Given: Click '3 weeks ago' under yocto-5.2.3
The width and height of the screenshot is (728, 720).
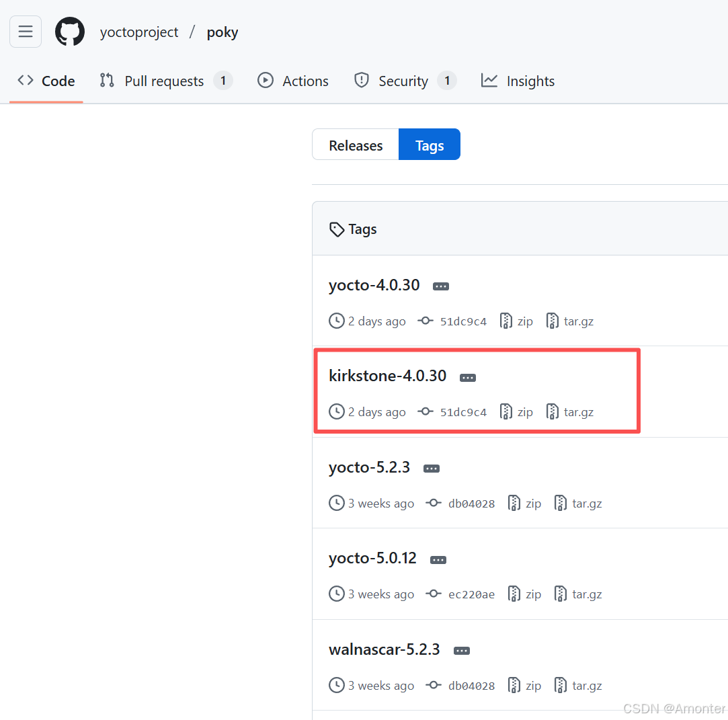Looking at the screenshot, I should click(x=381, y=504).
